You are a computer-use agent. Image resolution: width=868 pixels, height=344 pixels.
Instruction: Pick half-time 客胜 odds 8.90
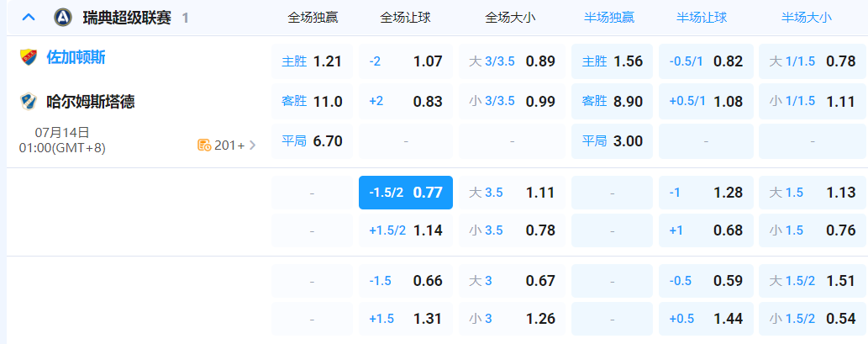tap(613, 101)
